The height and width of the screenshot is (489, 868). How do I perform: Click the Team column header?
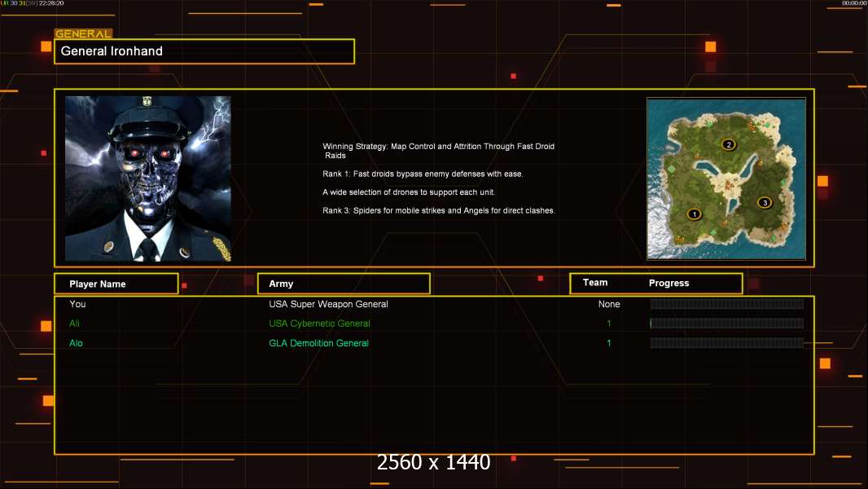click(595, 283)
